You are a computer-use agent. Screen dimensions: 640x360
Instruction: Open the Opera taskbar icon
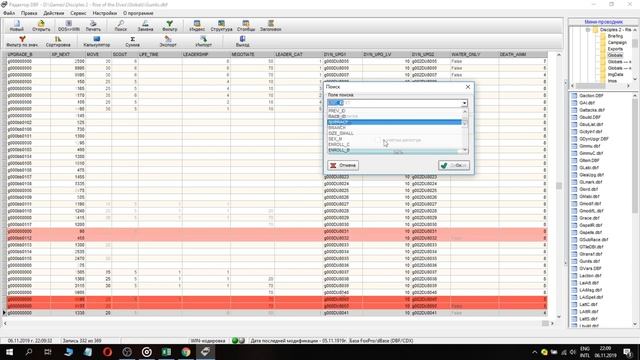click(x=107, y=352)
